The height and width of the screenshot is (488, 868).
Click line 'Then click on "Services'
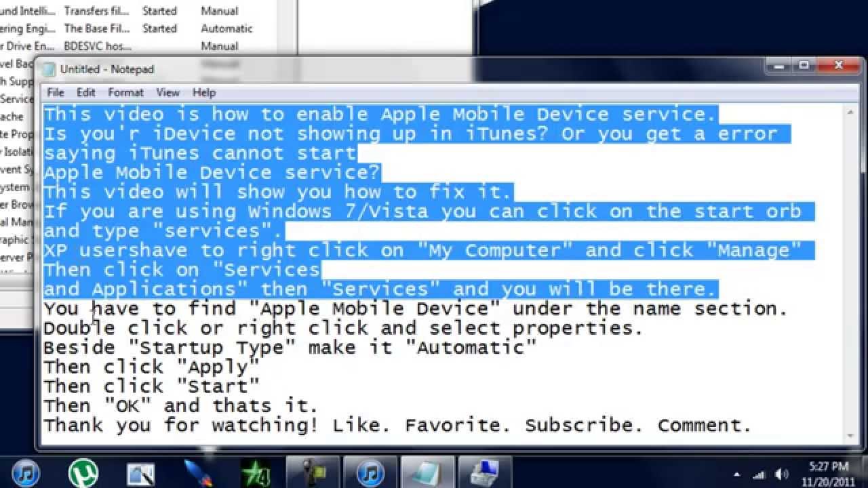[x=182, y=270]
